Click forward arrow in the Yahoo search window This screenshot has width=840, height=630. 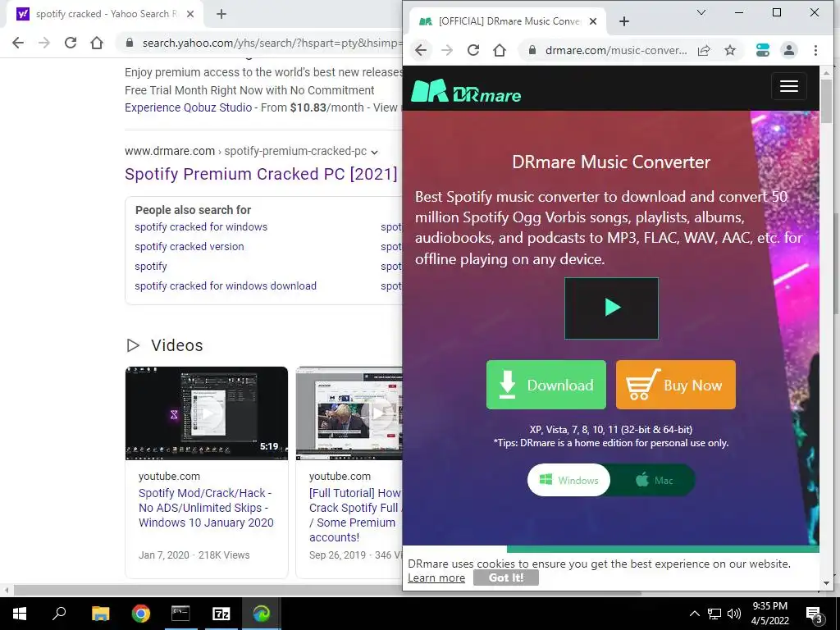pyautogui.click(x=44, y=43)
